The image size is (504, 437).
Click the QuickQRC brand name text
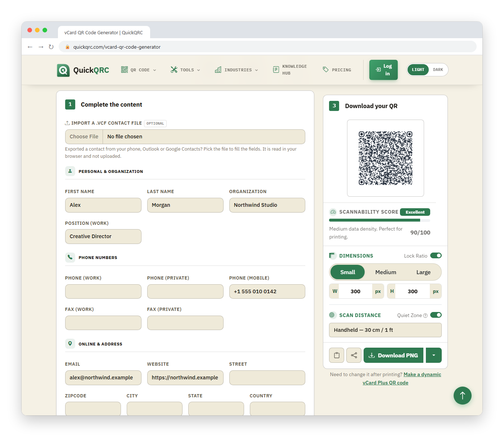coord(91,70)
